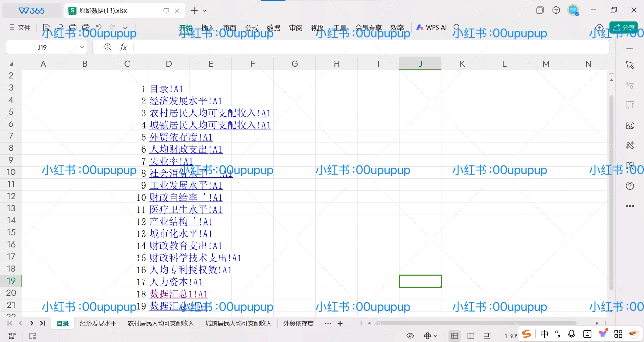Image resolution: width=644 pixels, height=342 pixels.
Task: Click the search magnifier in the ribbon
Action: click(x=457, y=27)
